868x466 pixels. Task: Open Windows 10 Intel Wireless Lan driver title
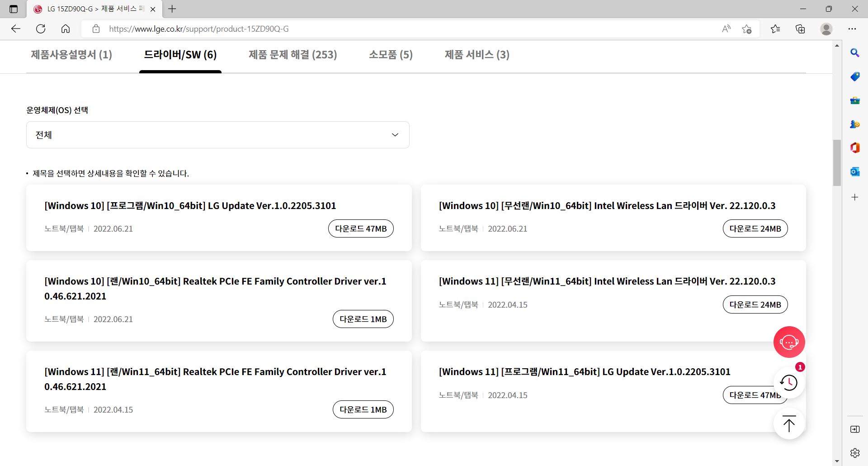pos(607,206)
